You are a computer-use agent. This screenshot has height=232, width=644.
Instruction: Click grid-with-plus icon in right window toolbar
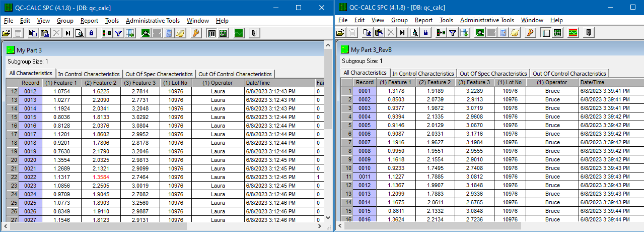point(465,33)
